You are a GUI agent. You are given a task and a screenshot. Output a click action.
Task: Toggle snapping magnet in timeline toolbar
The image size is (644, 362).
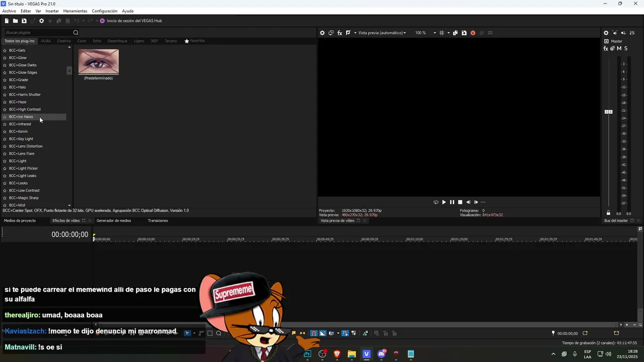coord(314,333)
